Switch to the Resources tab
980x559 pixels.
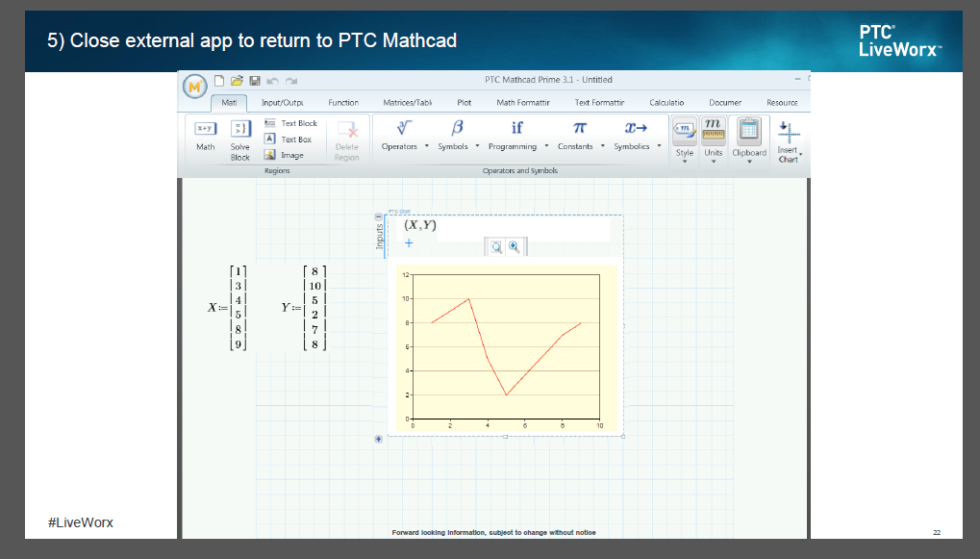tap(782, 103)
